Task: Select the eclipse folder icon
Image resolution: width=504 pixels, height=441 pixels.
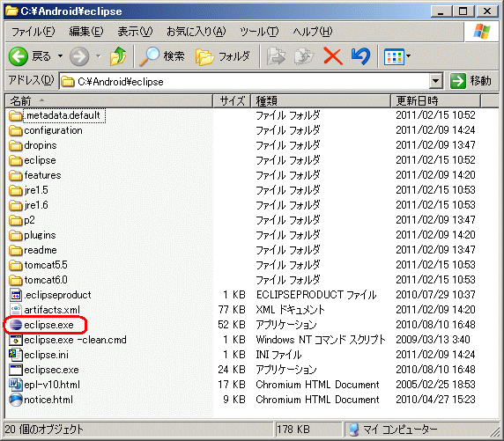Action: click(x=16, y=160)
